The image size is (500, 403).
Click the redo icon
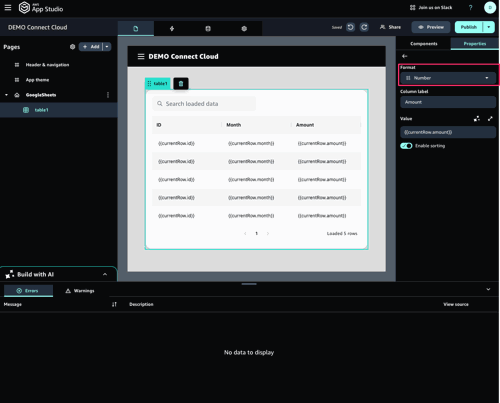(364, 27)
